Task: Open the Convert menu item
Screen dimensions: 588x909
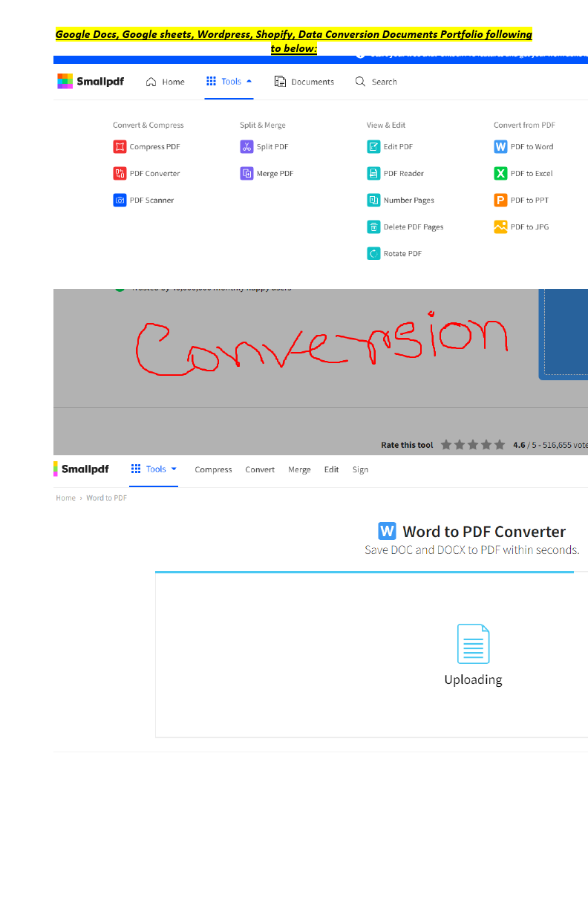Action: [260, 469]
